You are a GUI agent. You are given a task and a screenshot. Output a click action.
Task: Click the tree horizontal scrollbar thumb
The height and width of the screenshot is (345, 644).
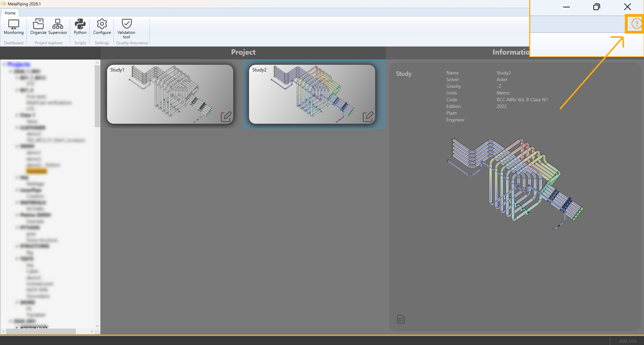(41, 331)
